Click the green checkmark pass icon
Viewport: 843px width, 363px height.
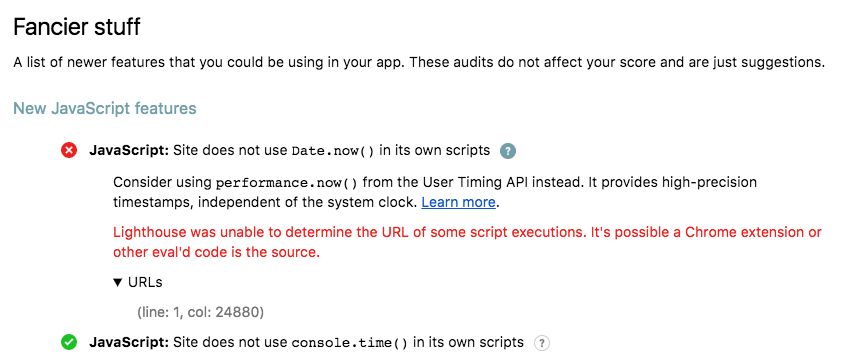[69, 342]
